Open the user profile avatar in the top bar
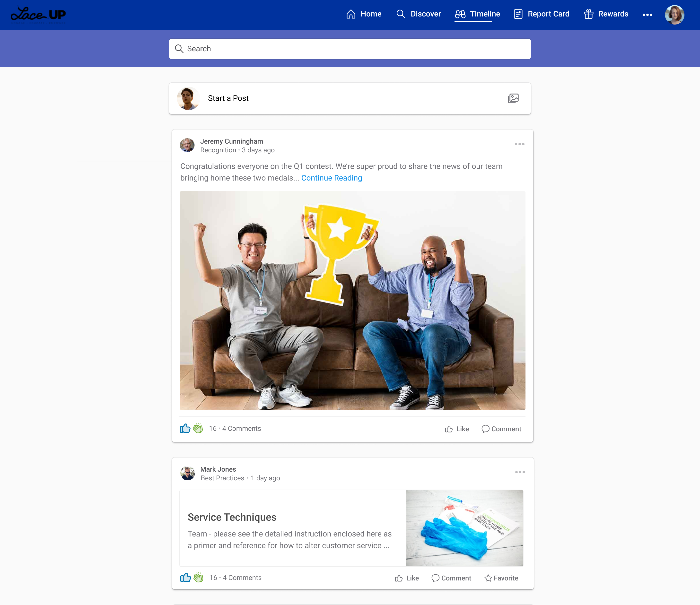 674,15
